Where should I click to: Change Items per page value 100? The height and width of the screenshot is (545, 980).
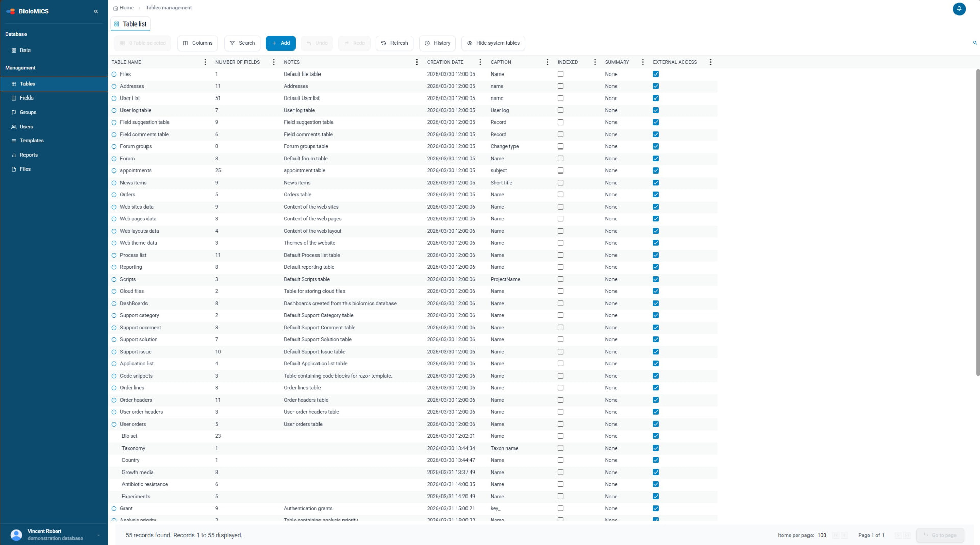[x=822, y=535]
